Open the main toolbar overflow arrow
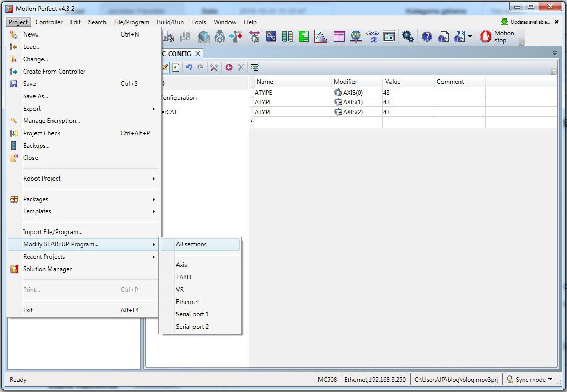 pyautogui.click(x=522, y=43)
